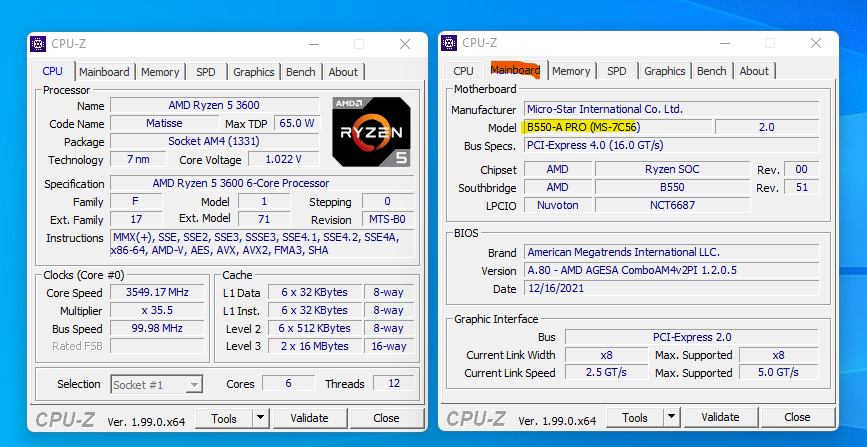Expand the Socket #1 selection combo box
This screenshot has width=867, height=447.
195,384
